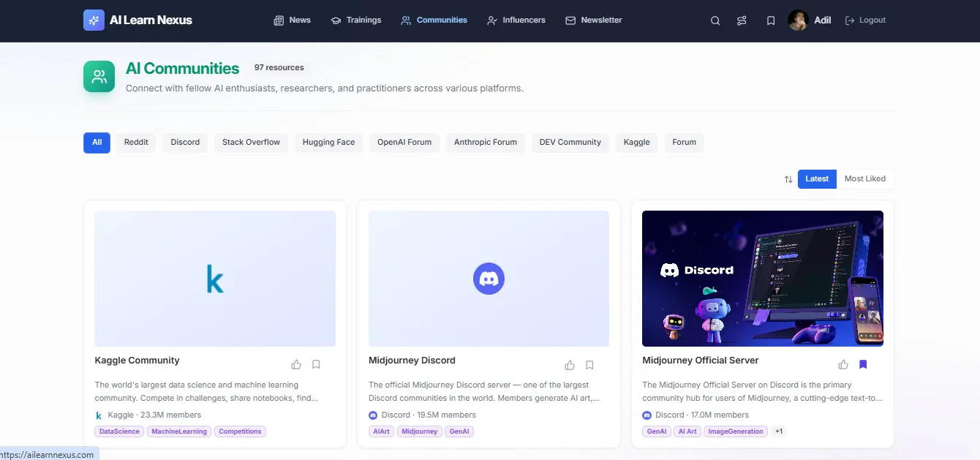This screenshot has height=460, width=980.
Task: Sort communities by Most Liked
Action: pyautogui.click(x=865, y=178)
